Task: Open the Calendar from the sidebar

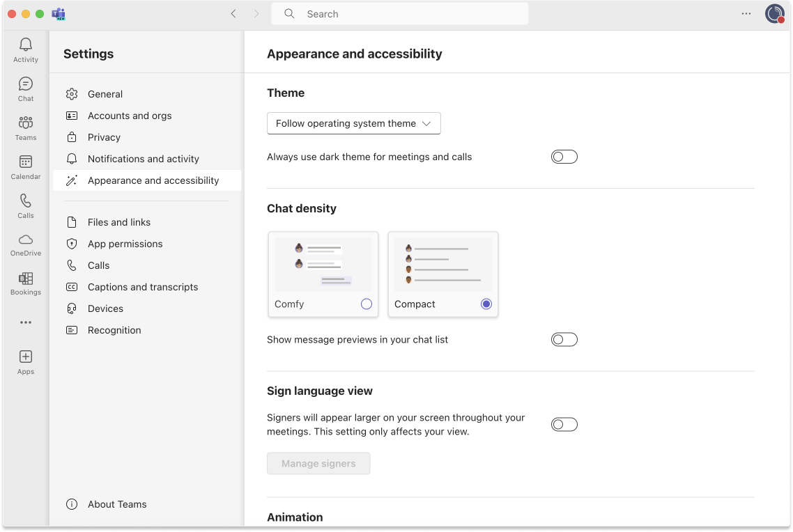Action: tap(25, 167)
